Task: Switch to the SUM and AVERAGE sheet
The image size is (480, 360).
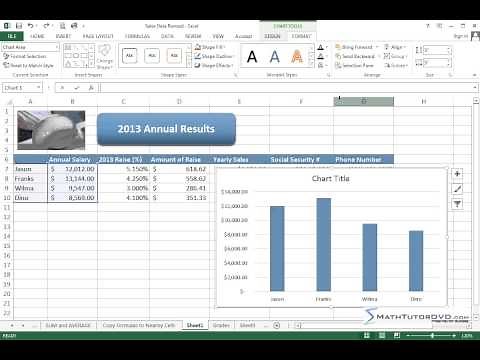Action: 68,325
